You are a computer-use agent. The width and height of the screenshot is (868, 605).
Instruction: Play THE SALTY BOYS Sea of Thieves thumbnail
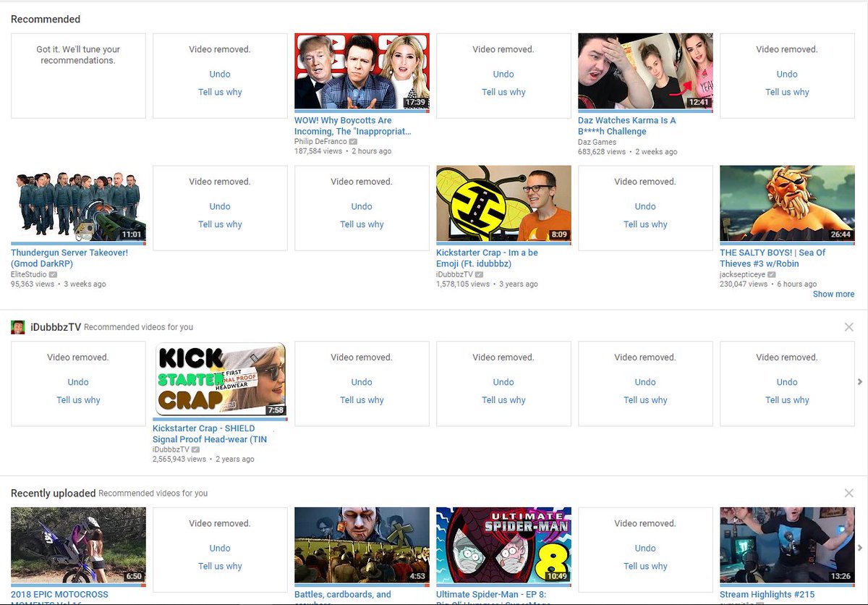(787, 203)
